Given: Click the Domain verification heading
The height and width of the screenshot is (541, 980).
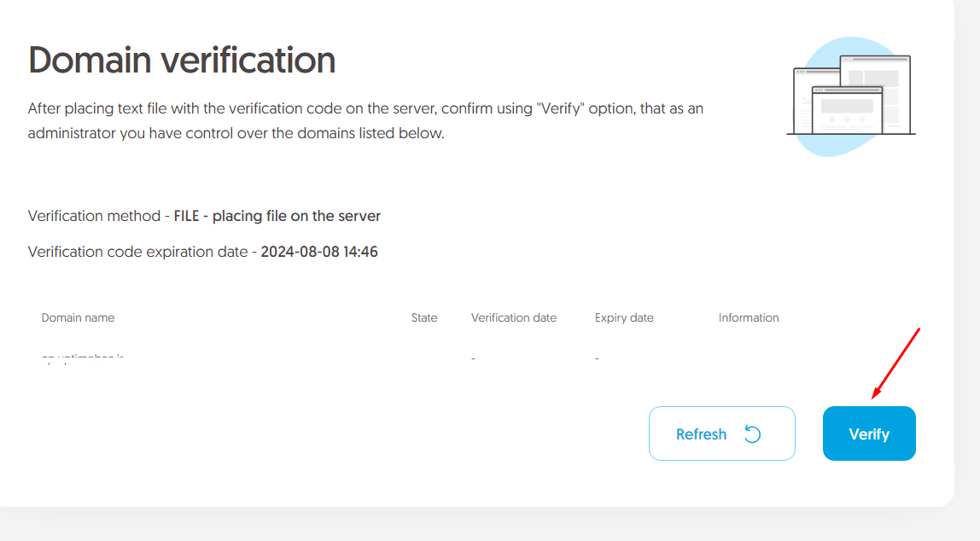Looking at the screenshot, I should click(182, 61).
